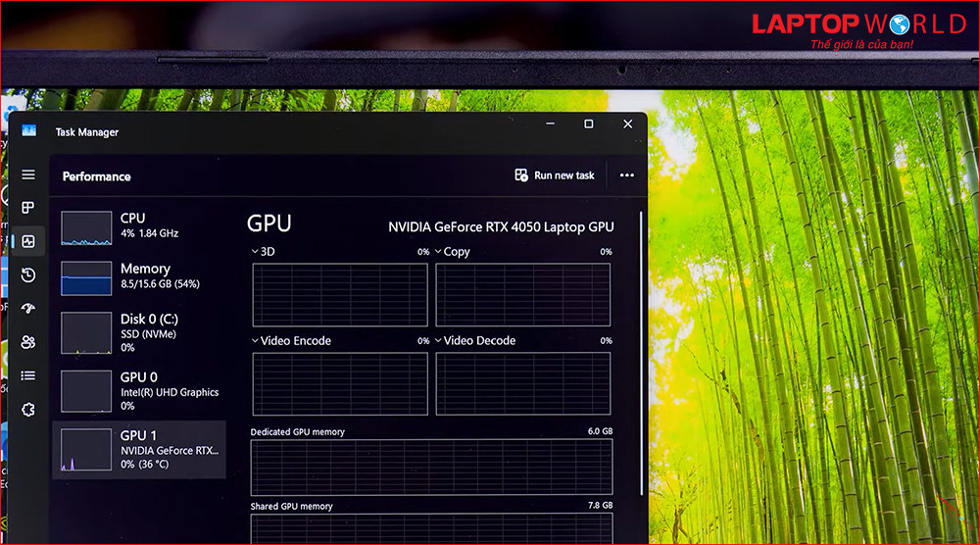
Task: Expand the 3D engine graph dropdown
Action: pos(256,252)
